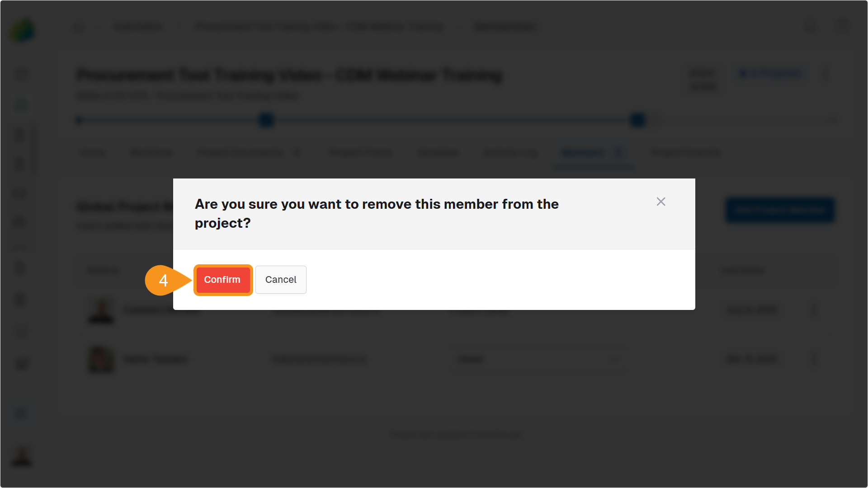The width and height of the screenshot is (868, 488).
Task: Click the avatar icon at the bottom of the sidebar
Action: tap(21, 457)
